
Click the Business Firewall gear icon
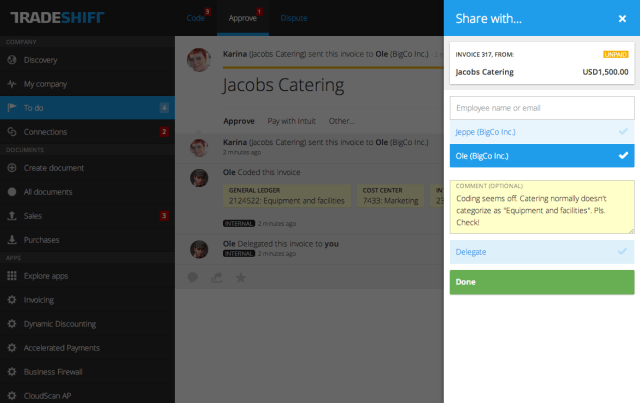pos(12,372)
